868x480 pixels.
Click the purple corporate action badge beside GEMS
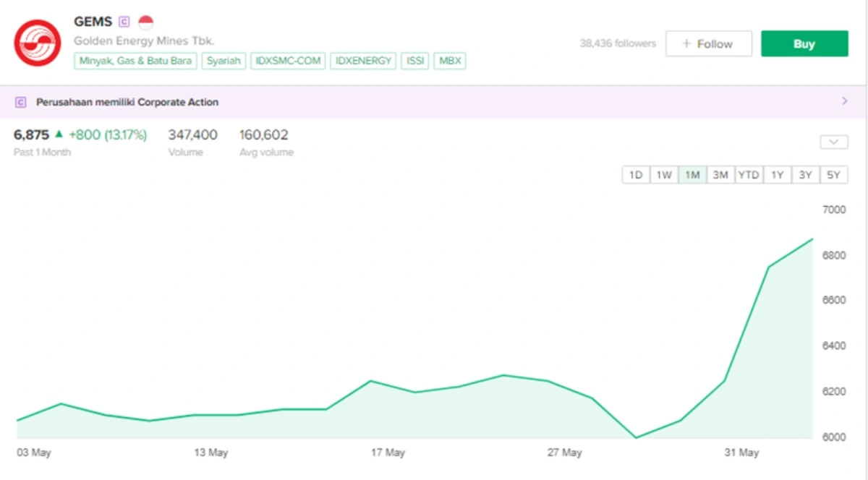coord(124,22)
